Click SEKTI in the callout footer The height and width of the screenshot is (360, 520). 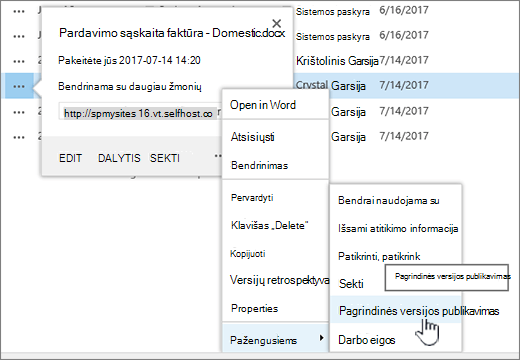tap(165, 158)
